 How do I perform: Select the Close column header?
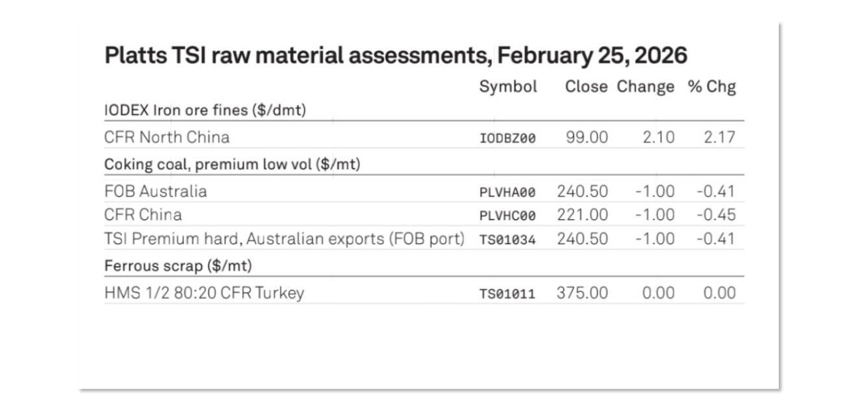(586, 87)
